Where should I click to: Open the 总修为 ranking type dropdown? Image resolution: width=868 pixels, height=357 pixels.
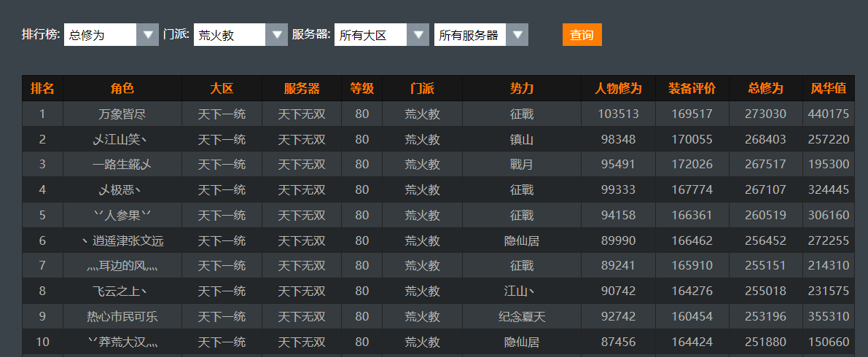(111, 35)
